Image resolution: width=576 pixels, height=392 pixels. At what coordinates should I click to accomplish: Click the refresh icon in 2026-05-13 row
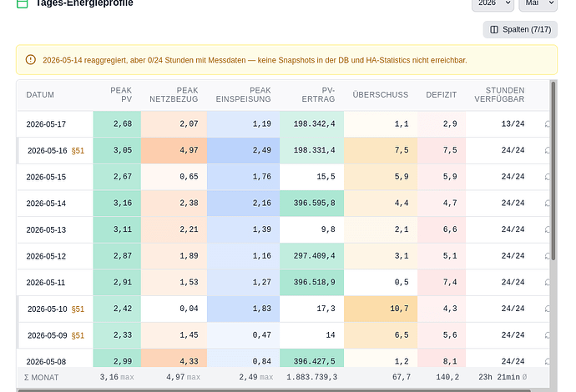[548, 229]
